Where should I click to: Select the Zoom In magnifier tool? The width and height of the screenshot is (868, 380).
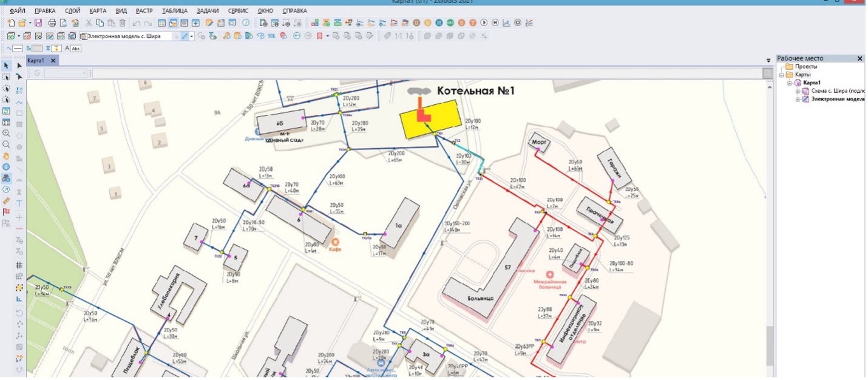tap(6, 133)
